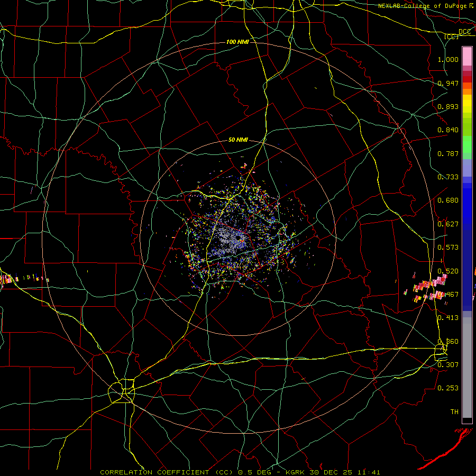Select the 0.893 legend value
Viewport: 476px width, 476px height.
pos(448,106)
